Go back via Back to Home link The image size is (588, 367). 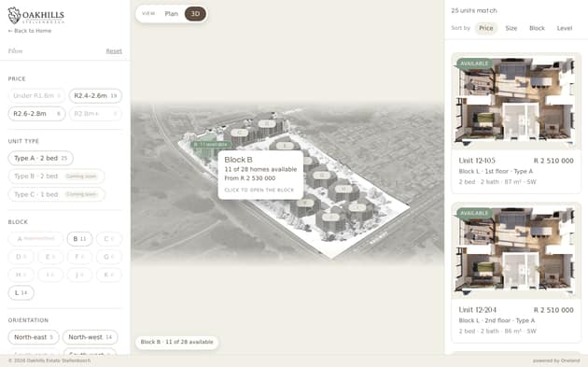pos(30,31)
